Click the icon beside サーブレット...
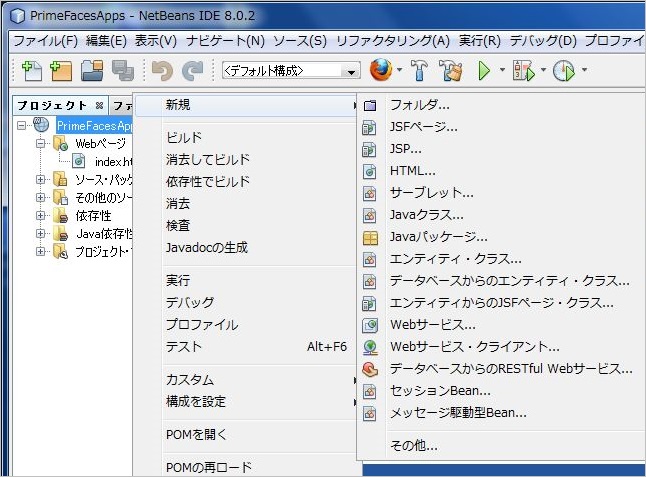The image size is (646, 477). coord(369,193)
